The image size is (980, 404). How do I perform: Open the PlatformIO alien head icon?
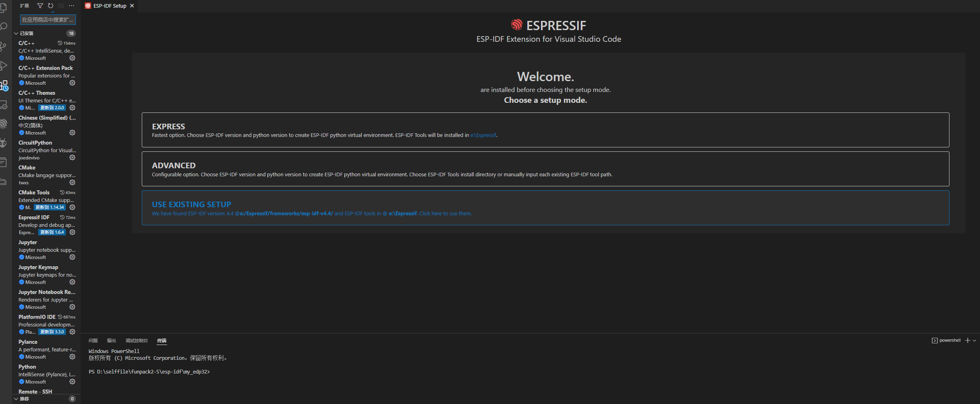click(x=3, y=143)
